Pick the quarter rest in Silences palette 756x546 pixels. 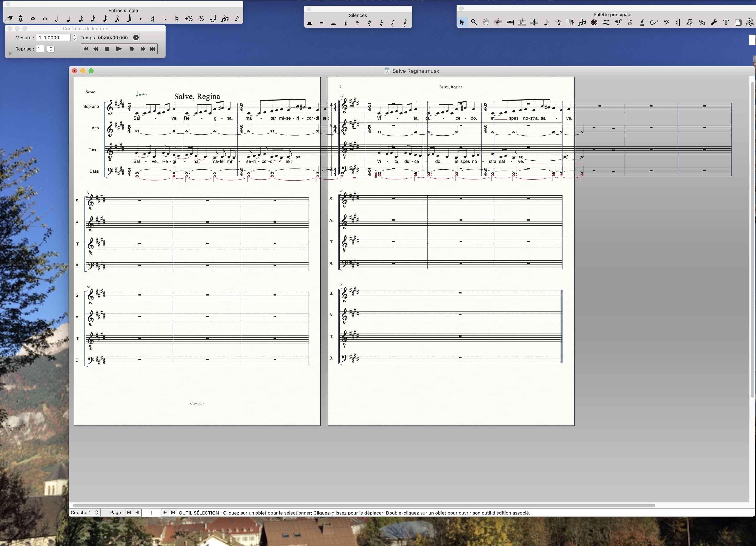(346, 23)
